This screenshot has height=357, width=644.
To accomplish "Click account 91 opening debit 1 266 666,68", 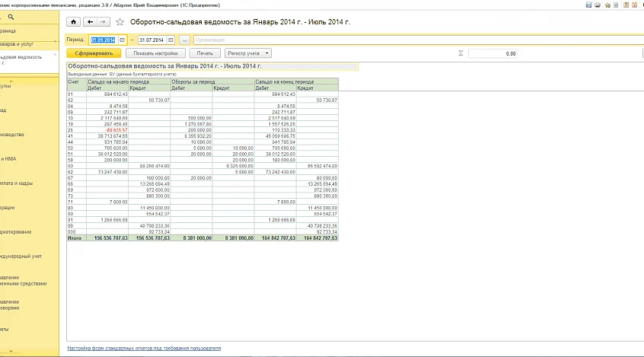I will point(113,220).
